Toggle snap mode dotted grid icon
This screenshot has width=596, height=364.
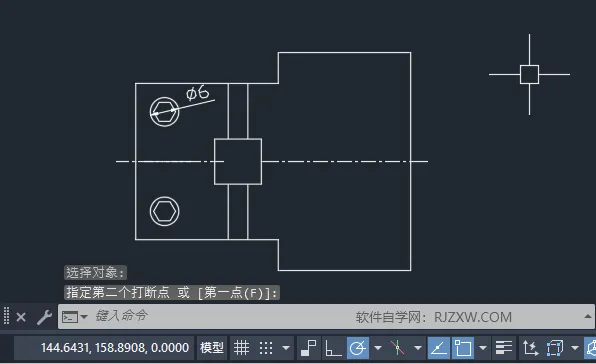tap(266, 348)
